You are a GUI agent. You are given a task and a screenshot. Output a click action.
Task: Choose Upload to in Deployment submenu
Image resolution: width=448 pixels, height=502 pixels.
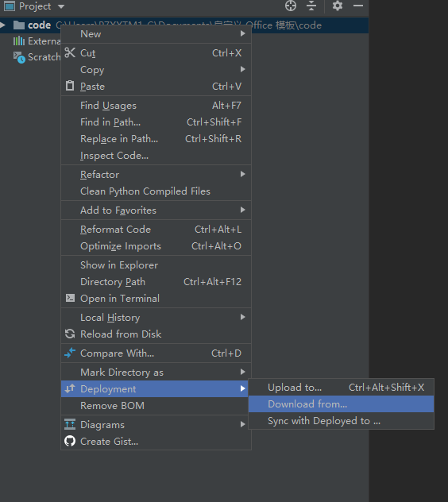click(342, 388)
